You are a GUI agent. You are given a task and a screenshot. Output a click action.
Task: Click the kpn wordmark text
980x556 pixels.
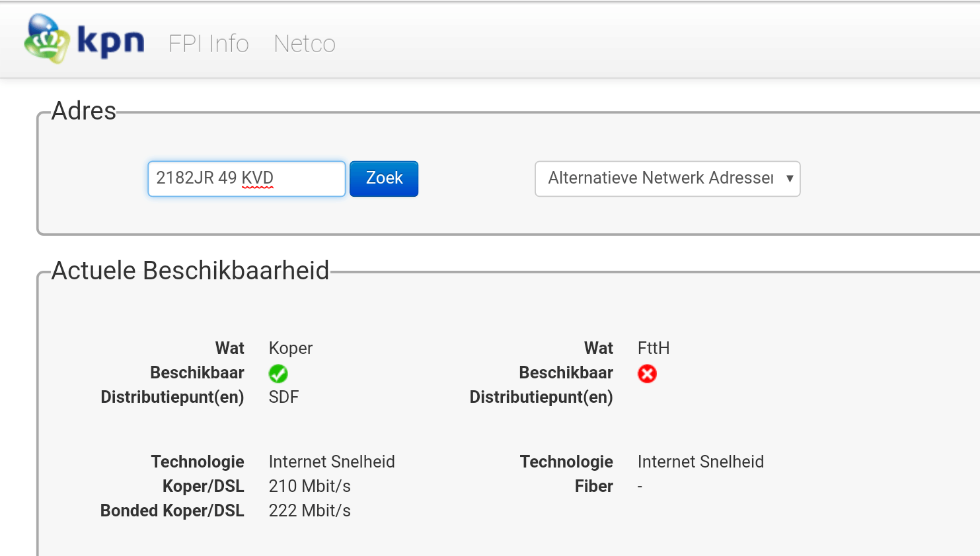coord(110,41)
